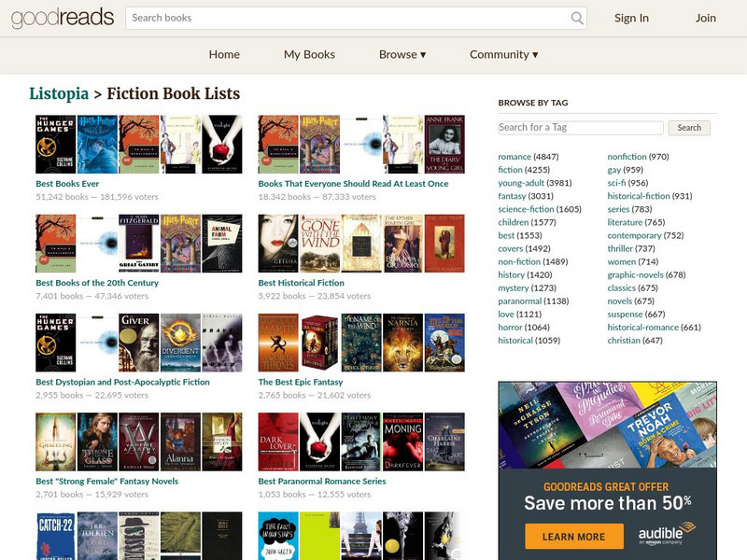Go to Home in navigation
The image size is (747, 560).
[224, 55]
